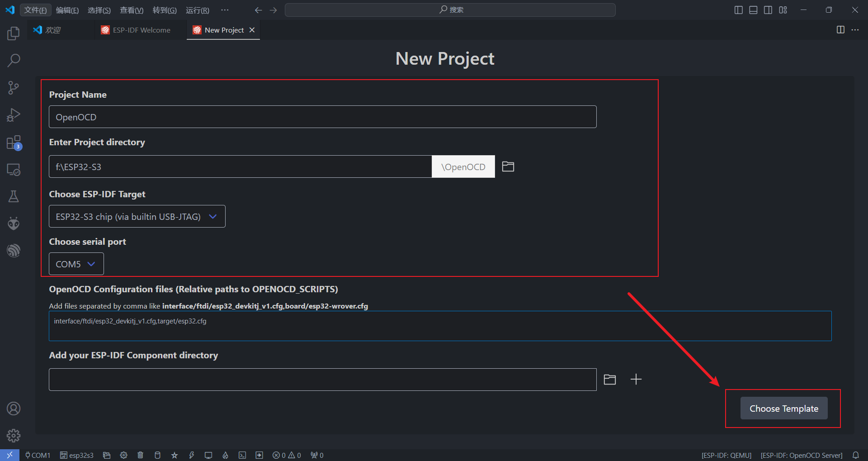Open editor more actions ellipsis
Image resolution: width=868 pixels, height=461 pixels.
pyautogui.click(x=855, y=30)
